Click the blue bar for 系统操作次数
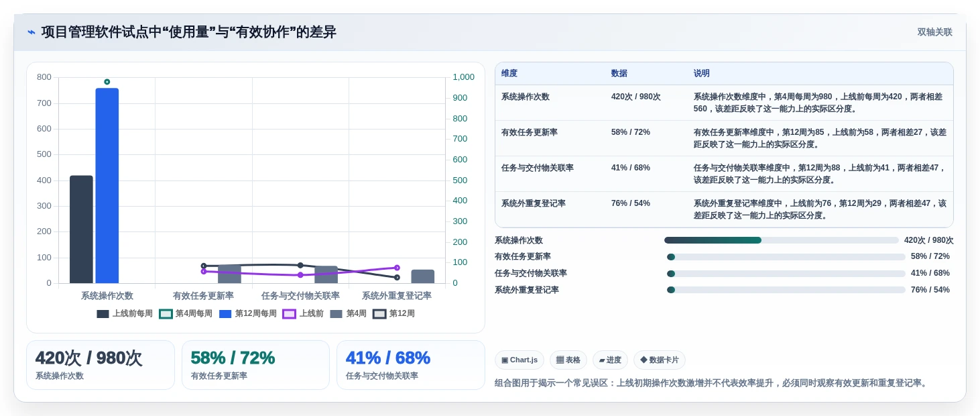 [x=107, y=186]
